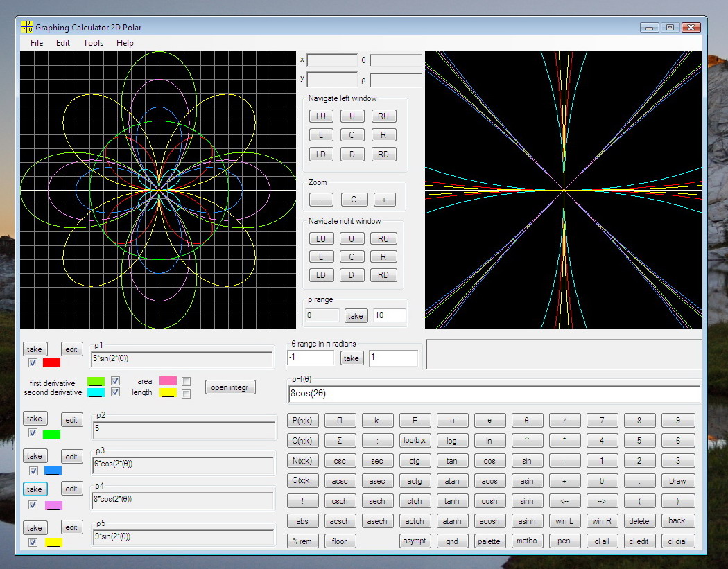Open the File menu

[x=37, y=43]
